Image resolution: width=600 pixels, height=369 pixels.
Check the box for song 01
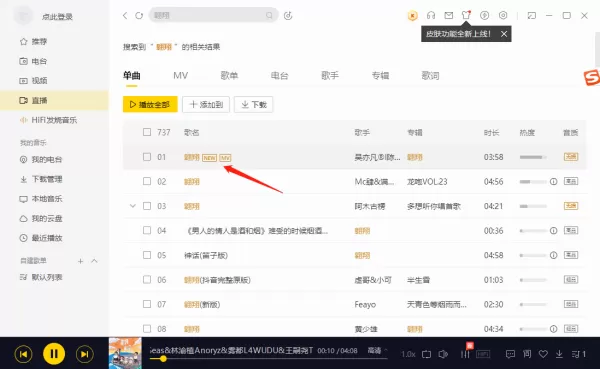[147, 157]
